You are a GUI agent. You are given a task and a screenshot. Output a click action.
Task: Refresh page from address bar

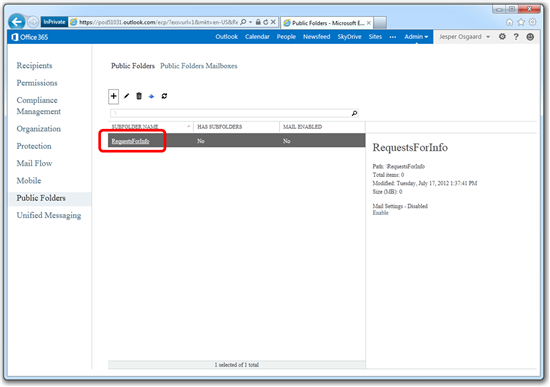click(266, 22)
